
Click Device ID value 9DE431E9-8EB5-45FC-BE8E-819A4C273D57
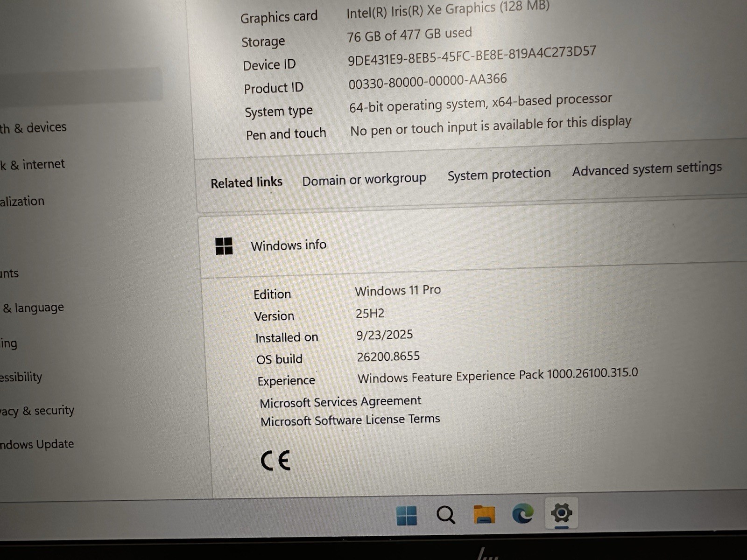point(472,56)
